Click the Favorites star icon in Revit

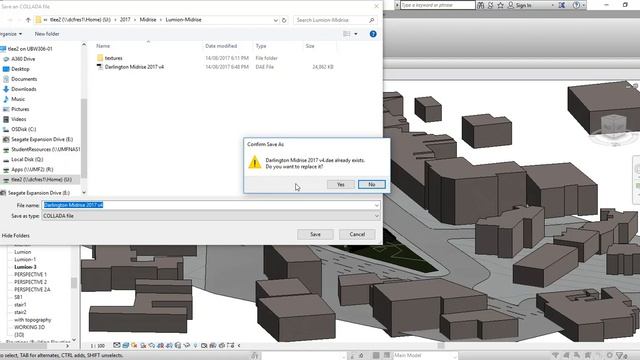(500, 5)
